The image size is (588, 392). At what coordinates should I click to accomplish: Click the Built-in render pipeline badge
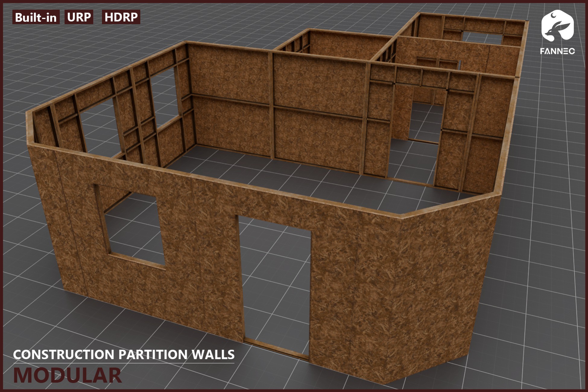(x=37, y=17)
